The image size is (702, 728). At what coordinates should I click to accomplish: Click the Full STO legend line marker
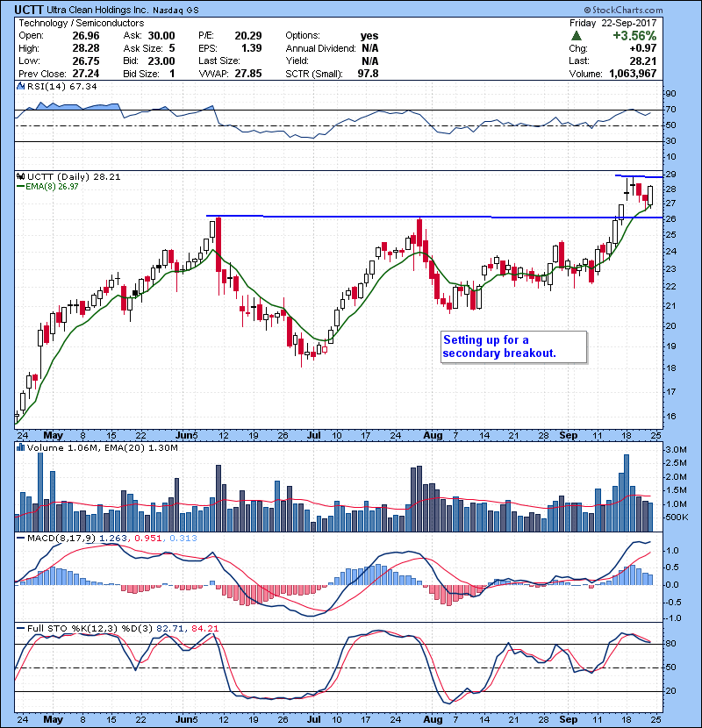click(21, 629)
